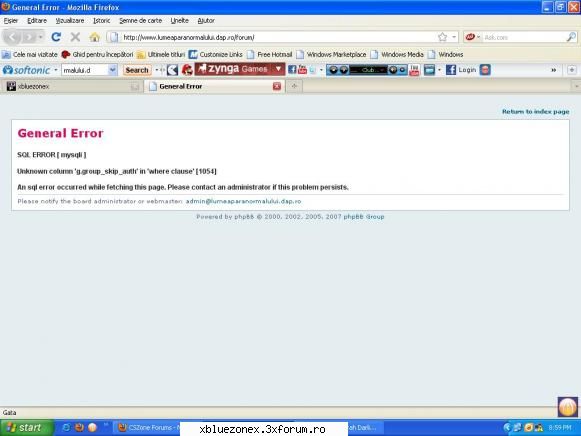Screen dimensions: 581x436
Task: Open the Istoric menu
Action: coord(102,21)
